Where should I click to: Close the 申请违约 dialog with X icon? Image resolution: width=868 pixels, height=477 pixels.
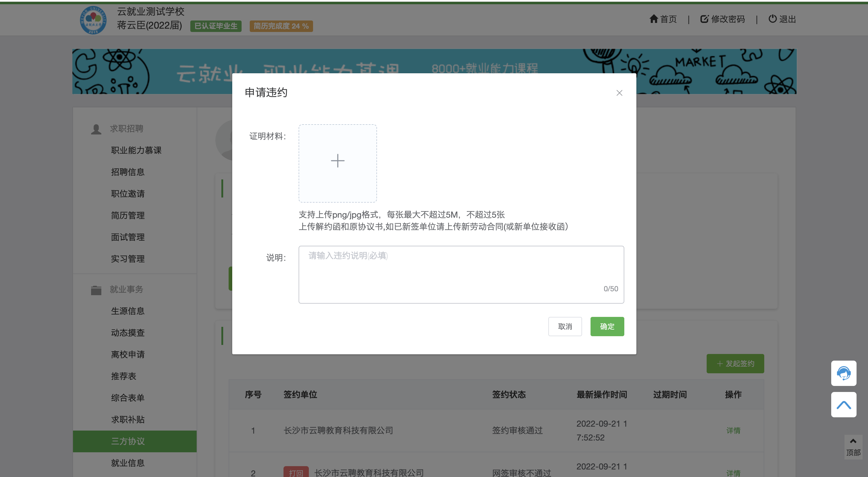point(619,93)
